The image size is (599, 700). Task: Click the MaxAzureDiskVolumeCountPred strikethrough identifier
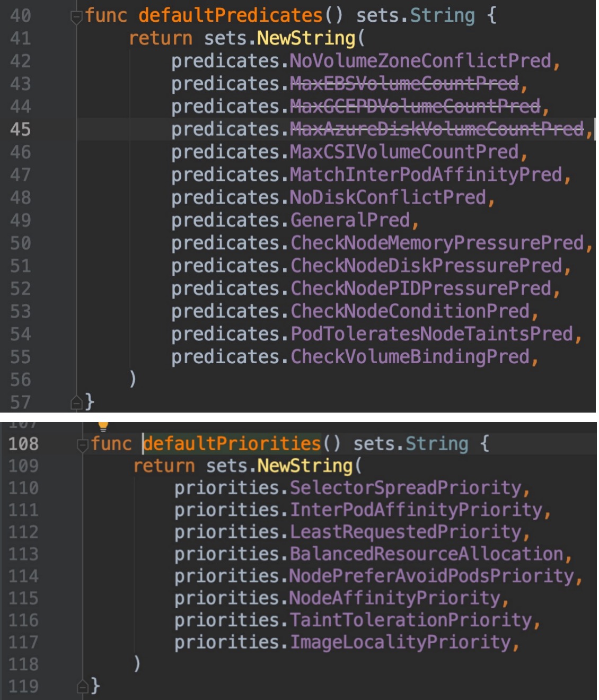tap(436, 129)
